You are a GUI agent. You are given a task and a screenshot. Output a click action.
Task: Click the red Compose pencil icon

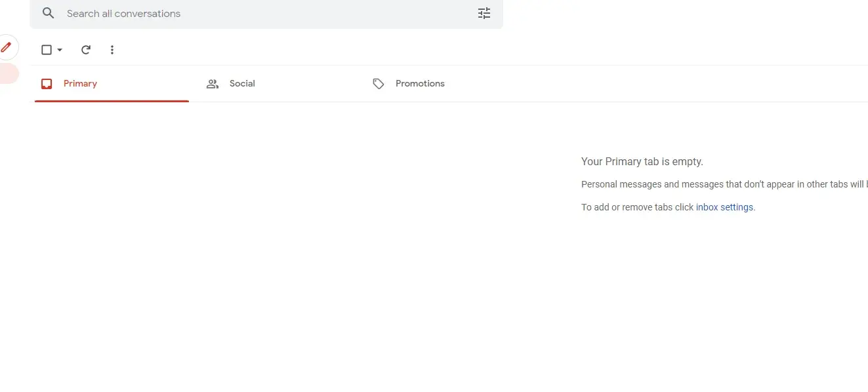point(7,47)
